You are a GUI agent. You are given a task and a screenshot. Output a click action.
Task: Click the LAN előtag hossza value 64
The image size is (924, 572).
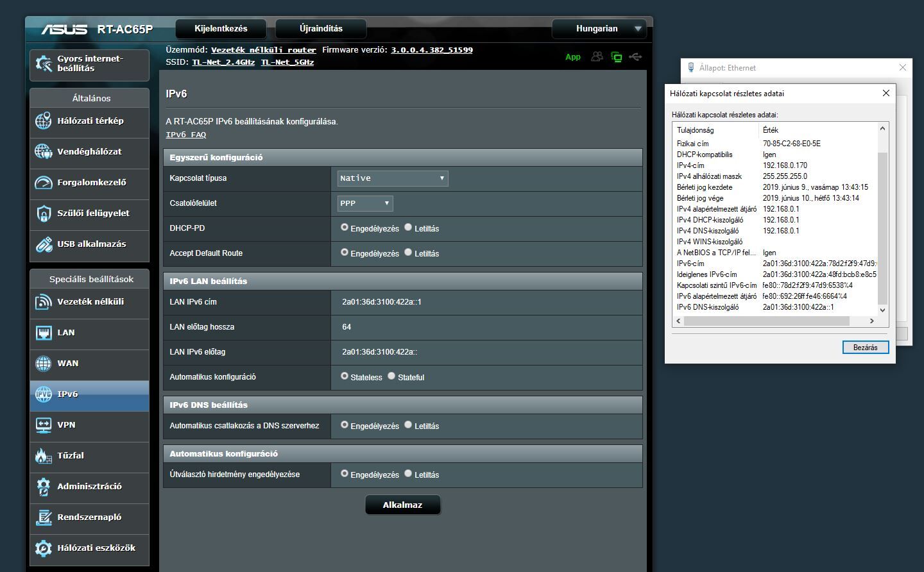[x=346, y=327]
